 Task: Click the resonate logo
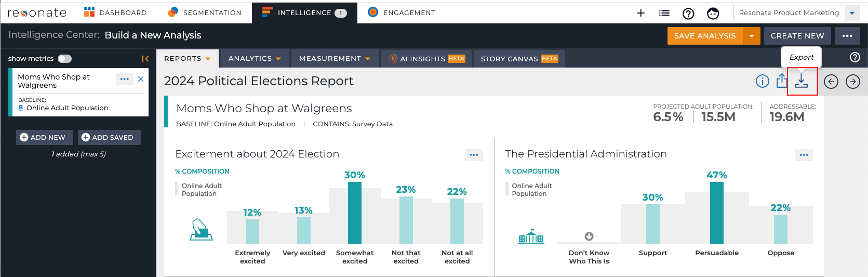click(37, 12)
